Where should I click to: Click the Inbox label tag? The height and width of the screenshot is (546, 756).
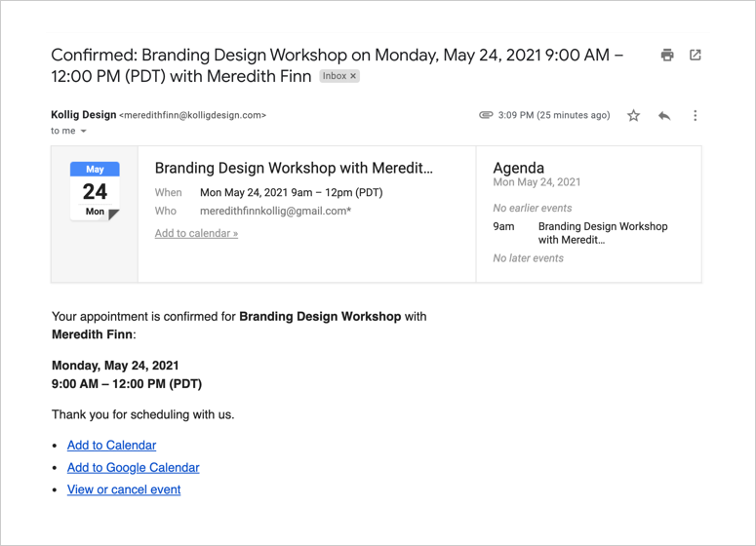(x=334, y=76)
